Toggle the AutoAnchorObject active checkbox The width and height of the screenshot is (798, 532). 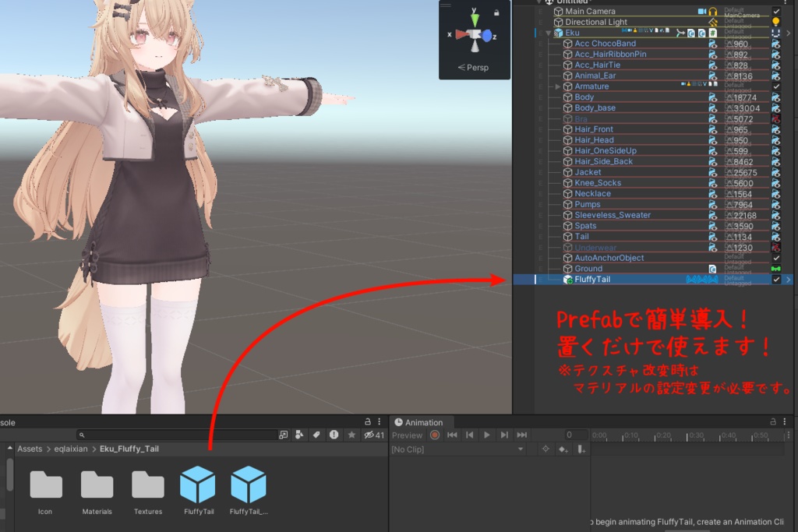pyautogui.click(x=776, y=258)
